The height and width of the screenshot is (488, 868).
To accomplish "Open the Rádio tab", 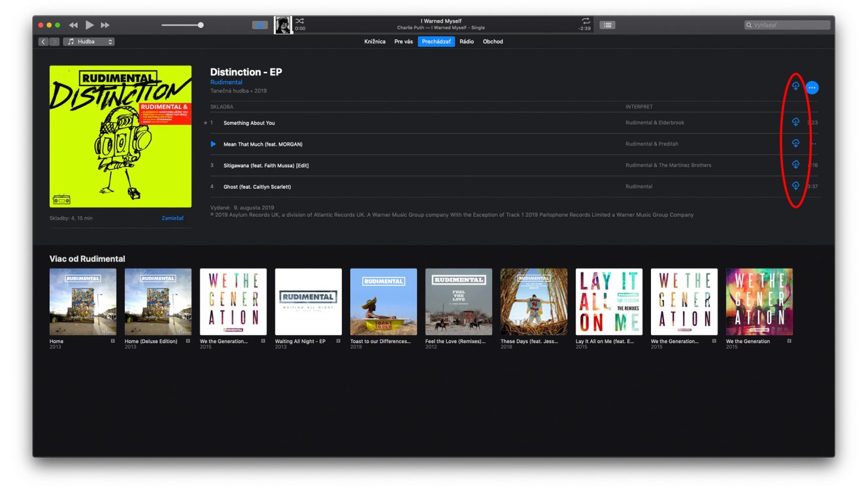I will click(467, 42).
